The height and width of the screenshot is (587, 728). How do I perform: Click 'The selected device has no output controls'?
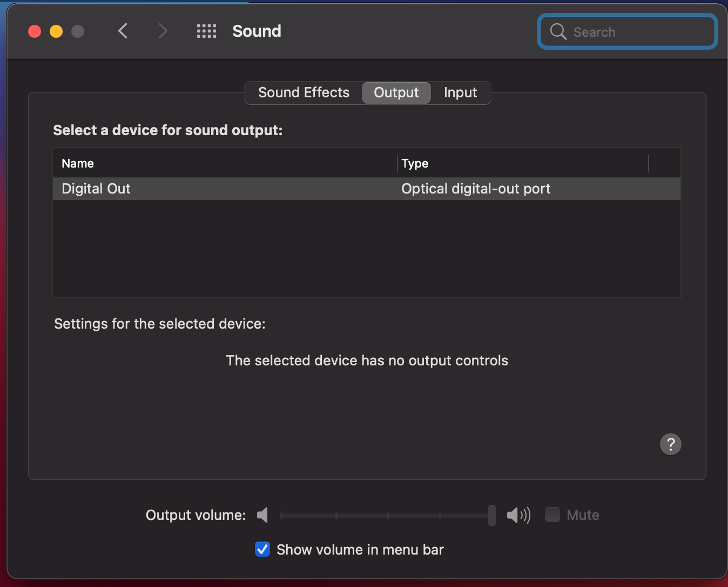click(x=367, y=361)
